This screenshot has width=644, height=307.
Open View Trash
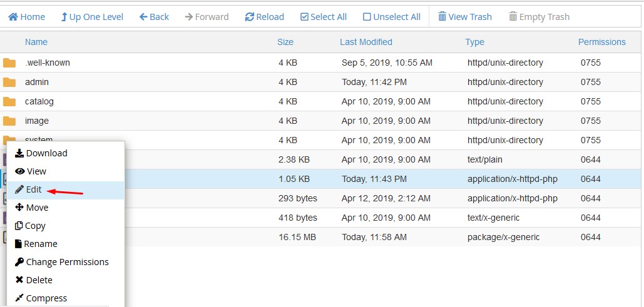(x=470, y=17)
